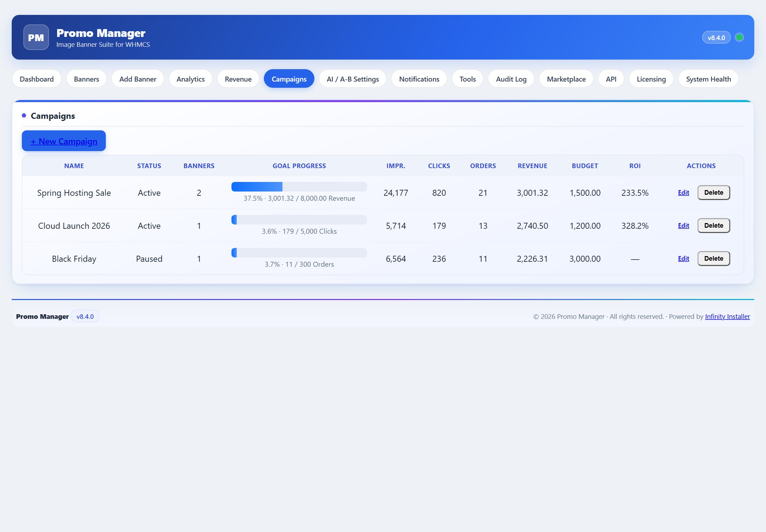Screen dimensions: 766x532
Task: Click the Black Friday progress bar
Action: tap(299, 253)
